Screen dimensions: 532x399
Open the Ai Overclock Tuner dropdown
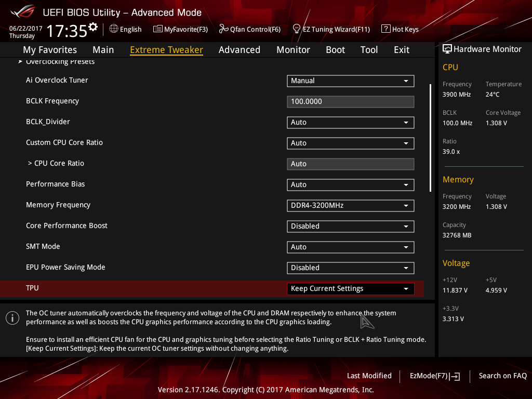coord(351,81)
